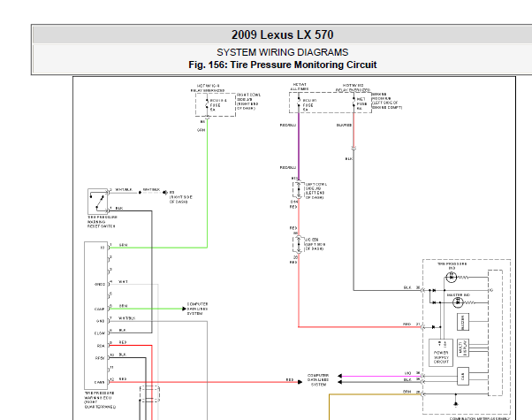
Task: Click the TIRE PRESSURE IND label
Action: (x=452, y=266)
